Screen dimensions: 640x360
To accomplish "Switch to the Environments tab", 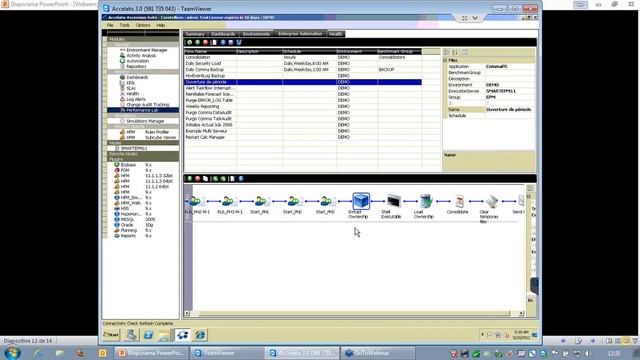I will click(x=256, y=34).
